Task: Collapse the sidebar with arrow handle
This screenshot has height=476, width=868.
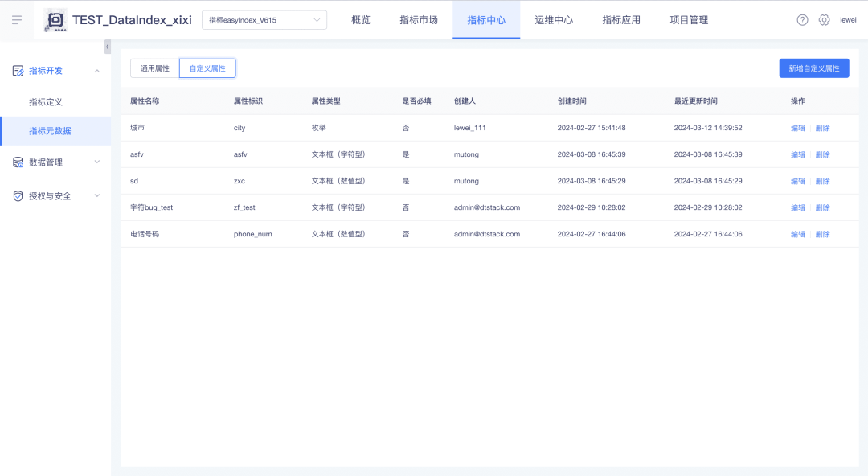Action: [108, 47]
